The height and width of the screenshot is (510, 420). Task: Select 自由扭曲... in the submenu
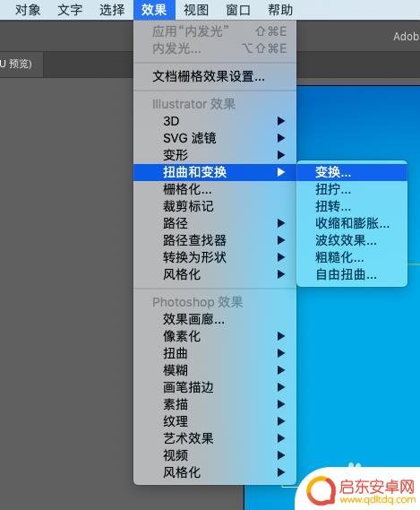(x=352, y=274)
